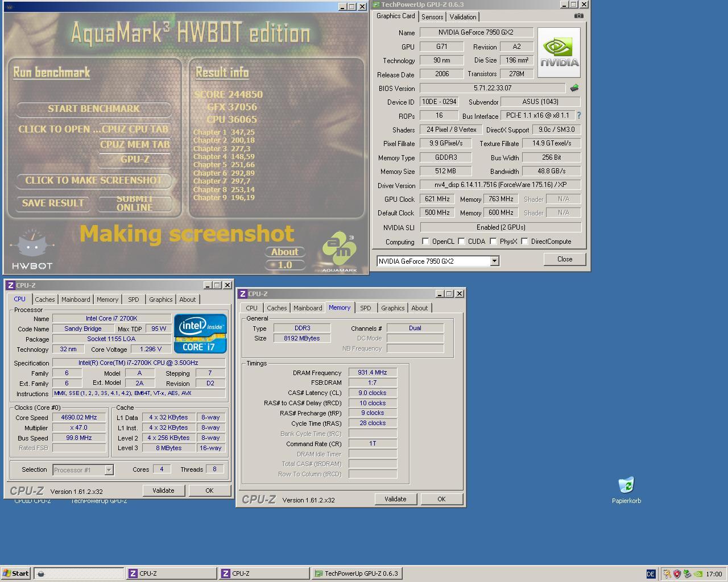Open the About tab in the CPU-Z CPU window
Viewport: 728px width, 582px height.
point(188,300)
